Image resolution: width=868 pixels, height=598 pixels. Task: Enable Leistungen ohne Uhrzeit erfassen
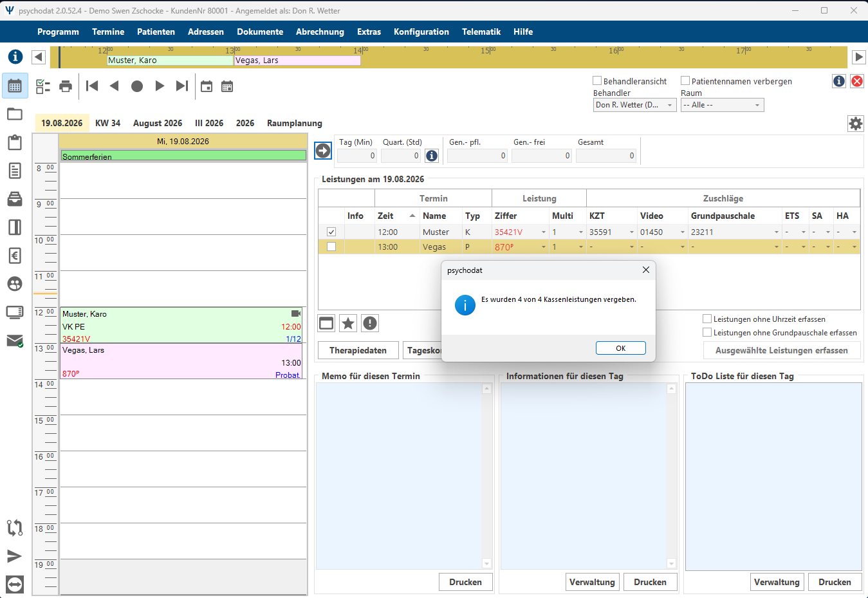coord(707,319)
